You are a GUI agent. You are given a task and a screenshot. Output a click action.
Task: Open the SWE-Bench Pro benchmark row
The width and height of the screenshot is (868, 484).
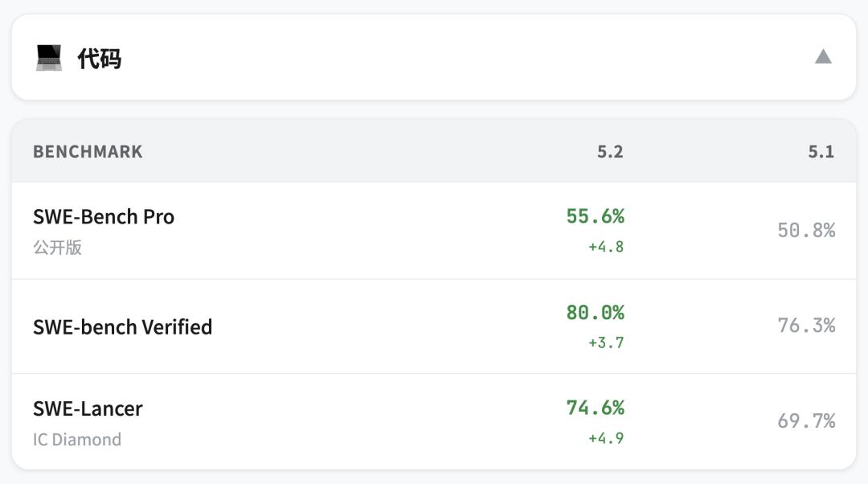pyautogui.click(x=104, y=217)
